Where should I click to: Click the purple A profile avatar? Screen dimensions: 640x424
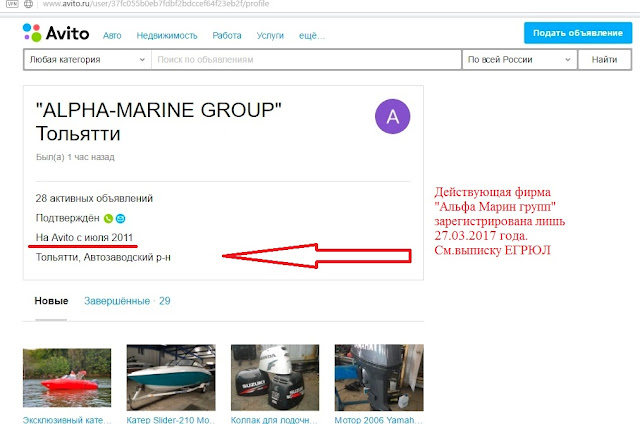392,116
